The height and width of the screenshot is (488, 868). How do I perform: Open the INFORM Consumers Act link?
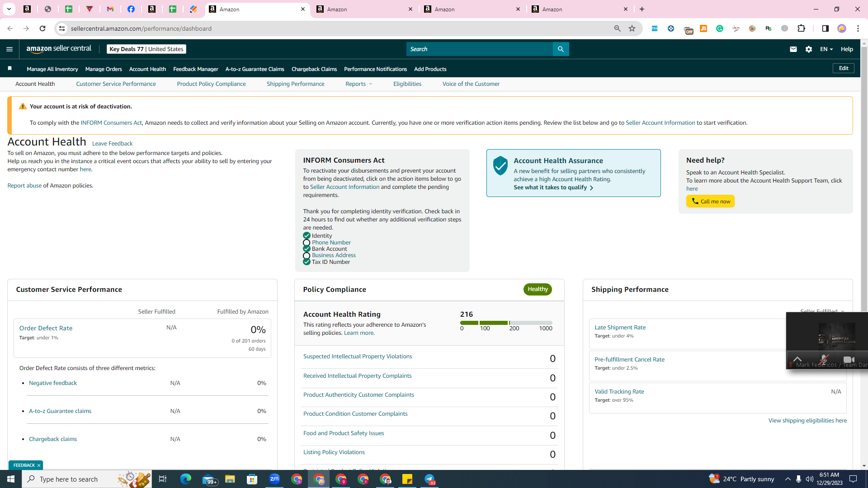point(111,123)
